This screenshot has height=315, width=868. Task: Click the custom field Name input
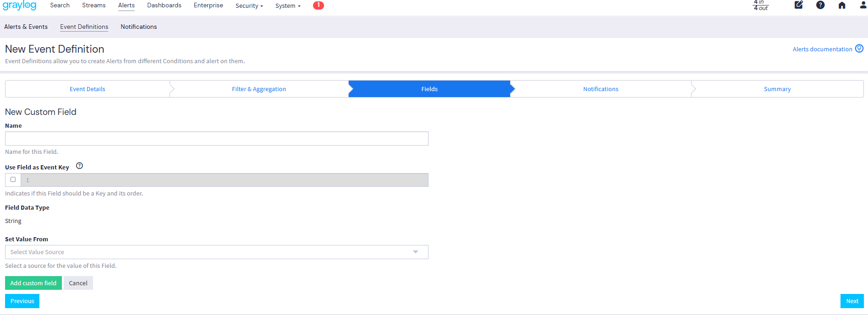pyautogui.click(x=216, y=139)
